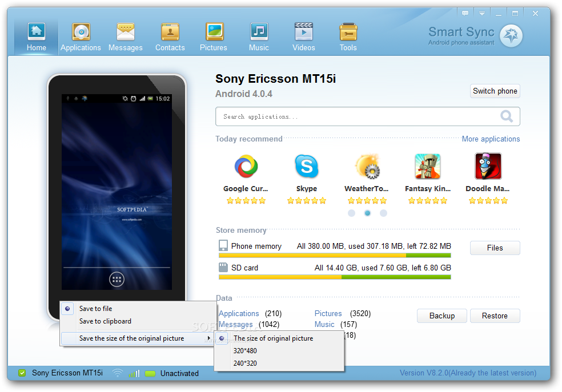Click the green connected checkmark icon
Viewport: 562px width, 392px height.
[22, 373]
